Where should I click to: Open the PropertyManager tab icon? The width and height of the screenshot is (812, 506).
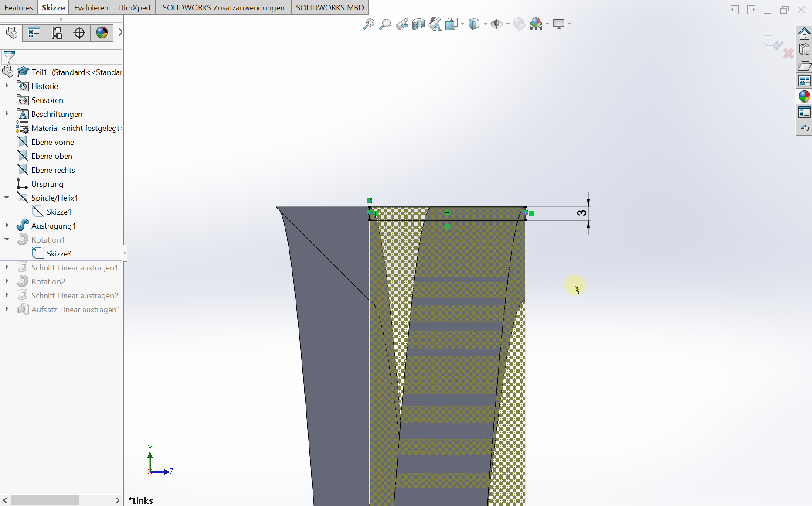(34, 33)
